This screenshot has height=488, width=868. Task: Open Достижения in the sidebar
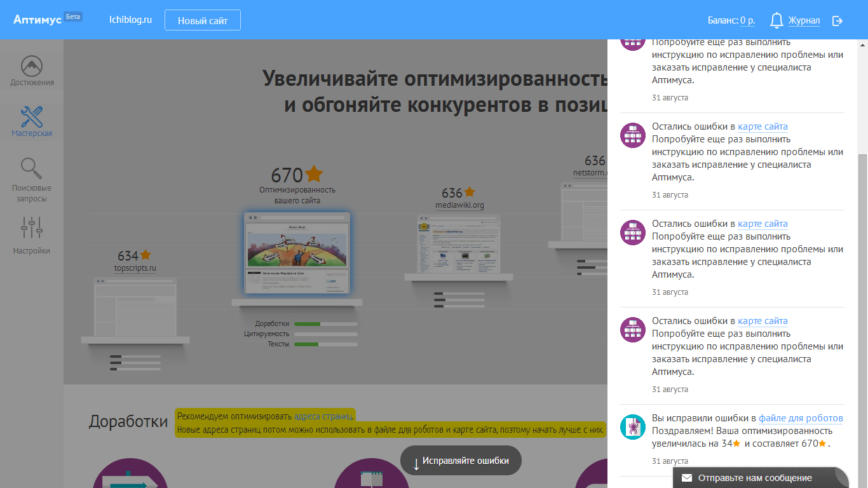(32, 71)
